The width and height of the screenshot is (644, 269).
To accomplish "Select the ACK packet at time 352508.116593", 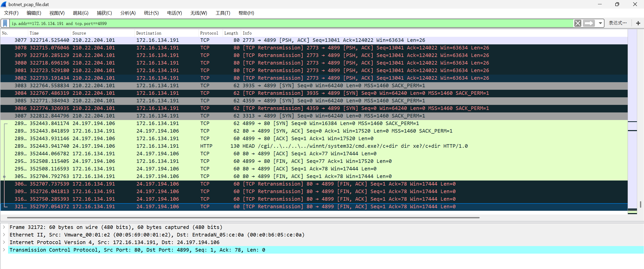I will tap(314, 169).
